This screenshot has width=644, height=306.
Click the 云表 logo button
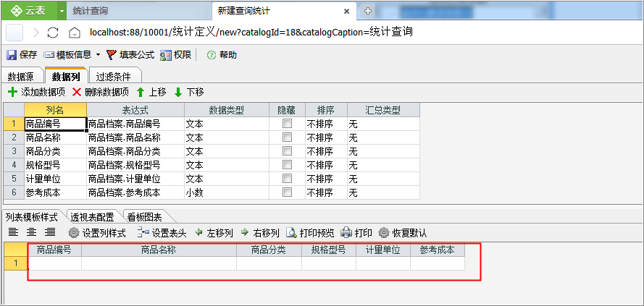click(x=29, y=11)
